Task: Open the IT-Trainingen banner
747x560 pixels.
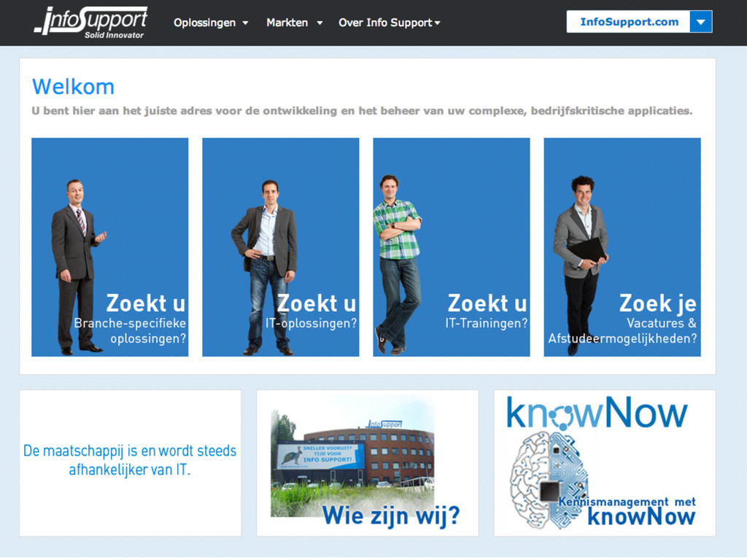Action: [451, 247]
